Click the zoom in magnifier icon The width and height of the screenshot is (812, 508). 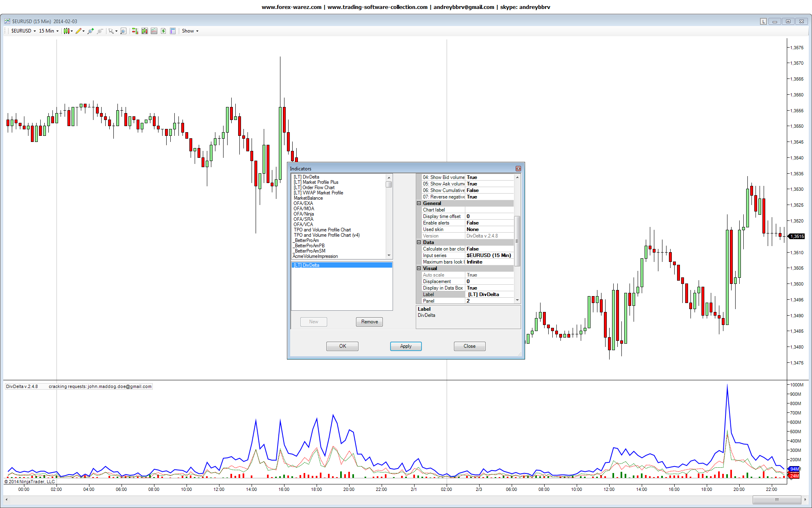click(x=90, y=31)
